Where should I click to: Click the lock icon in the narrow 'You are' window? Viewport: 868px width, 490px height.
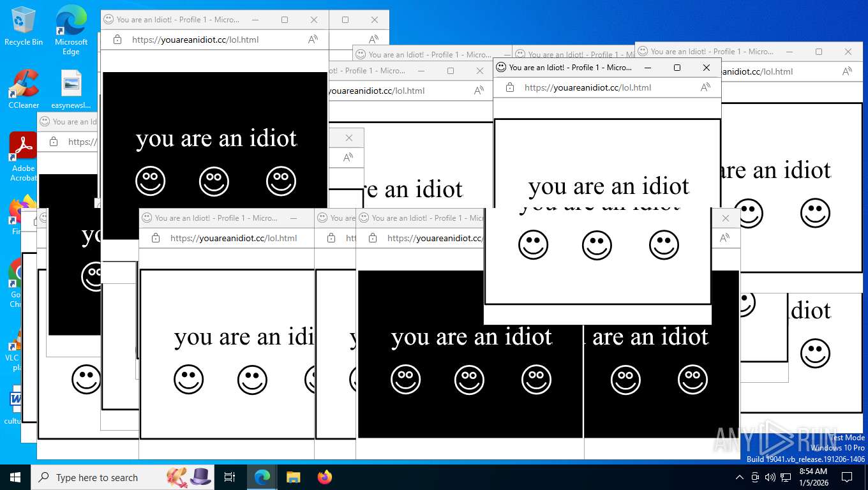click(331, 238)
